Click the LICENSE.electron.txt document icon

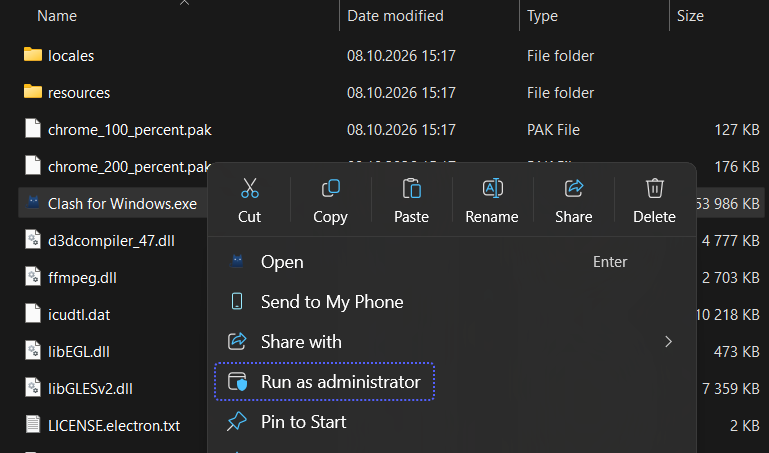(x=33, y=425)
